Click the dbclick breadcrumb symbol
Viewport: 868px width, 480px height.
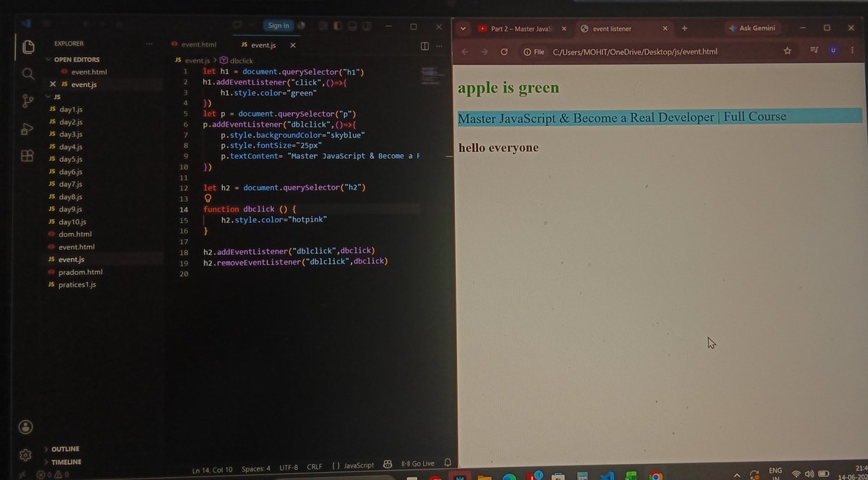coord(237,61)
